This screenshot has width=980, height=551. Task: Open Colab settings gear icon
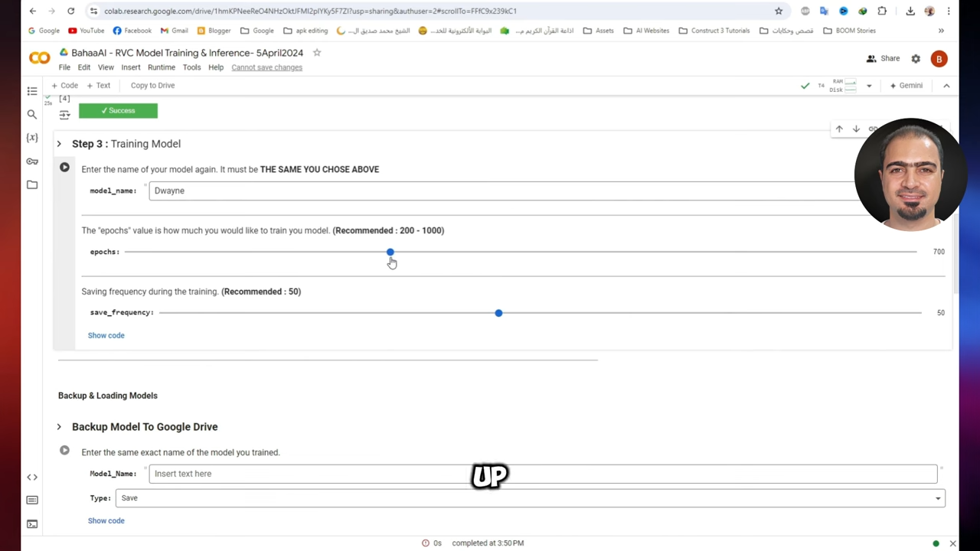tap(916, 59)
